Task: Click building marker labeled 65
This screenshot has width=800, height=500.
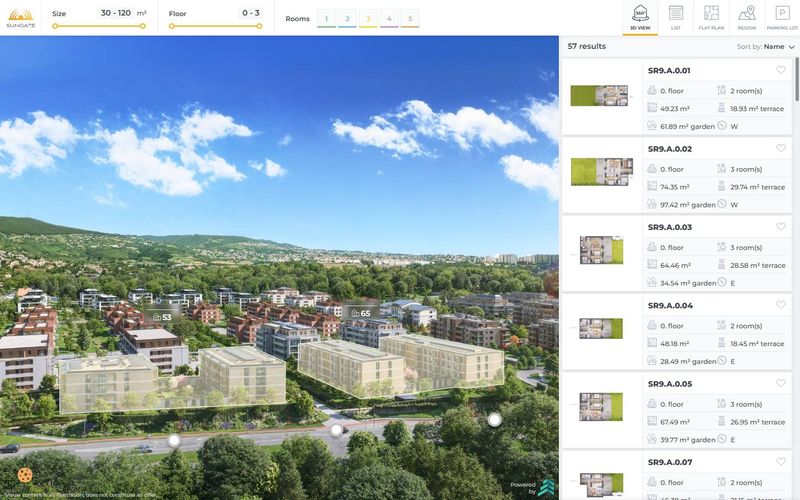Action: 361,313
